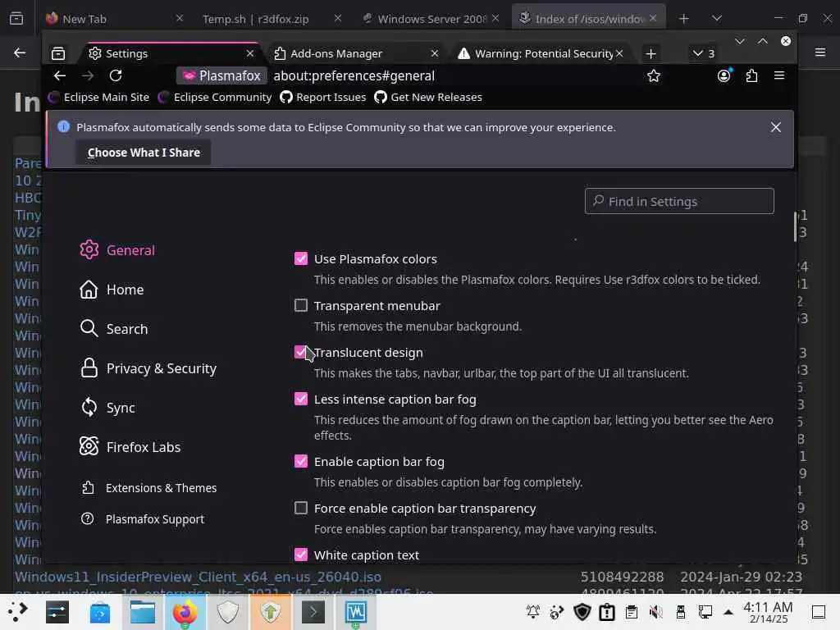This screenshot has height=630, width=840.
Task: Open background browser hamburger menu
Action: [x=820, y=52]
